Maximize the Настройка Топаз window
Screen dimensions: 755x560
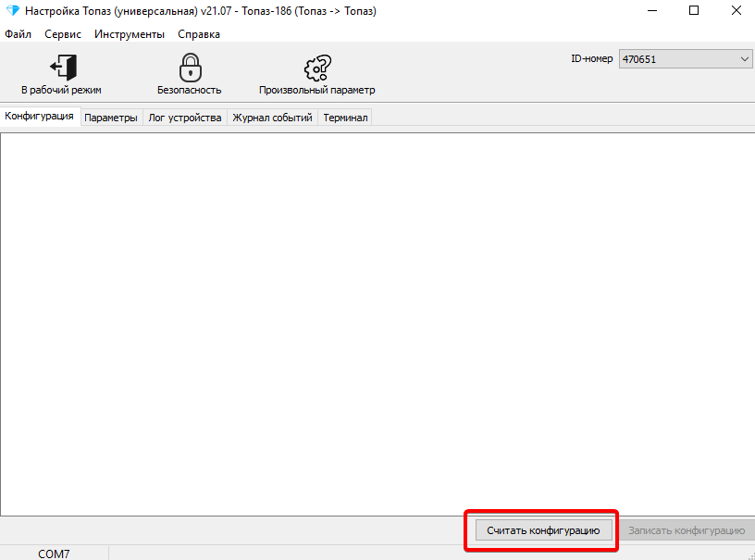694,10
